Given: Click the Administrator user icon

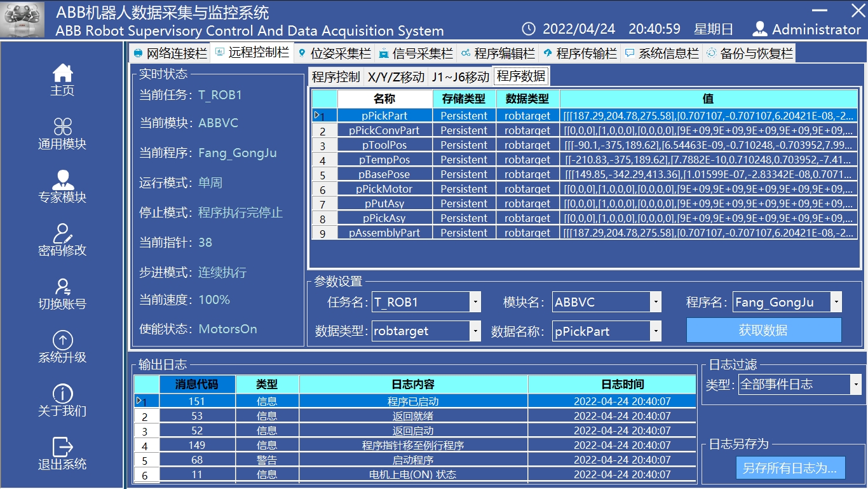Looking at the screenshot, I should pos(759,29).
